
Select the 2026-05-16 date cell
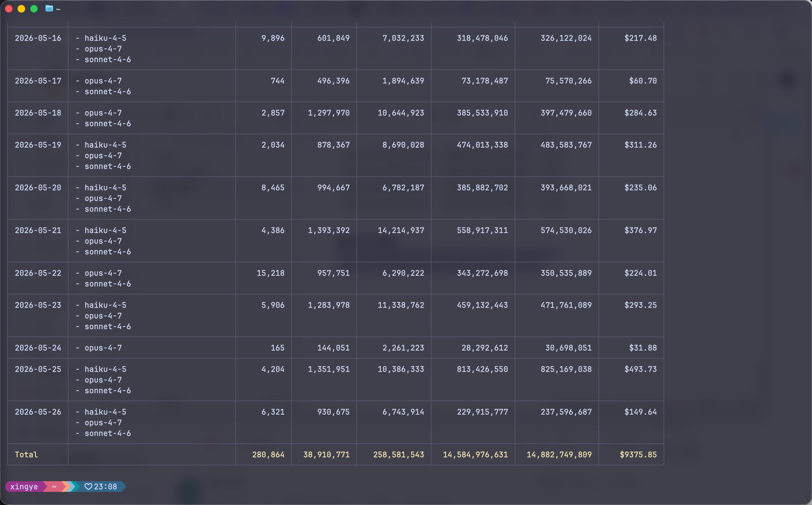[x=38, y=38]
